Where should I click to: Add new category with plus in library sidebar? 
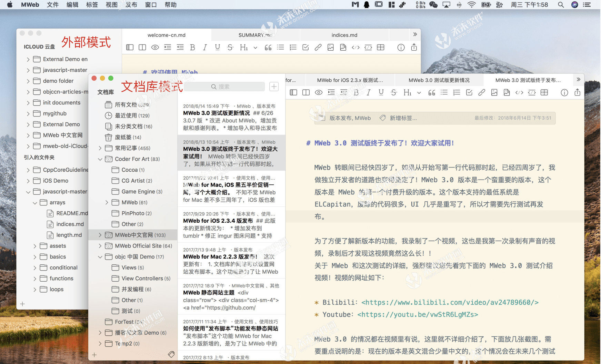coord(94,354)
